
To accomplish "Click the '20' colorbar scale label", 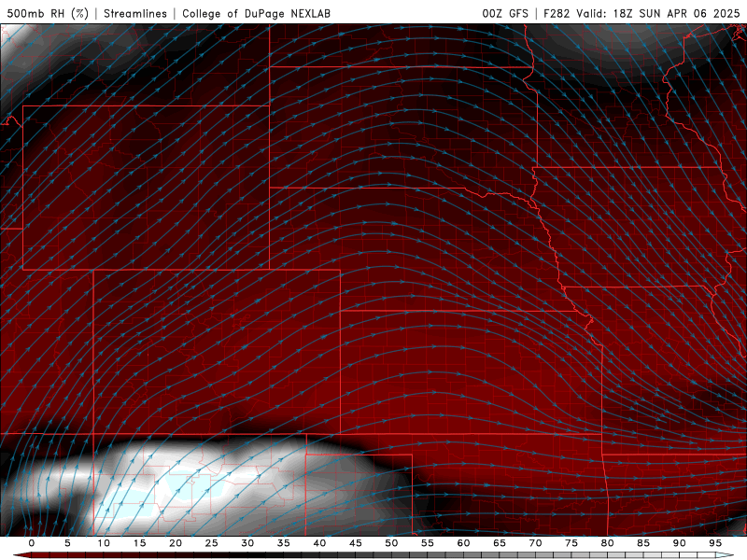I will (176, 543).
